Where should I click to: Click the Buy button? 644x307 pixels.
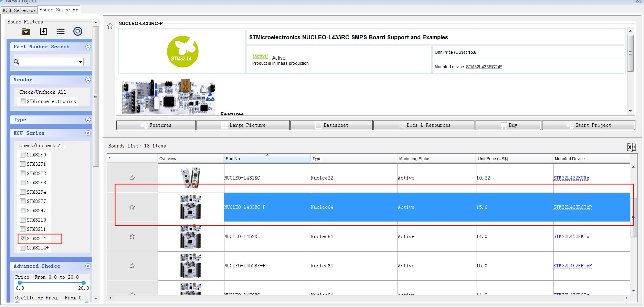[508, 125]
